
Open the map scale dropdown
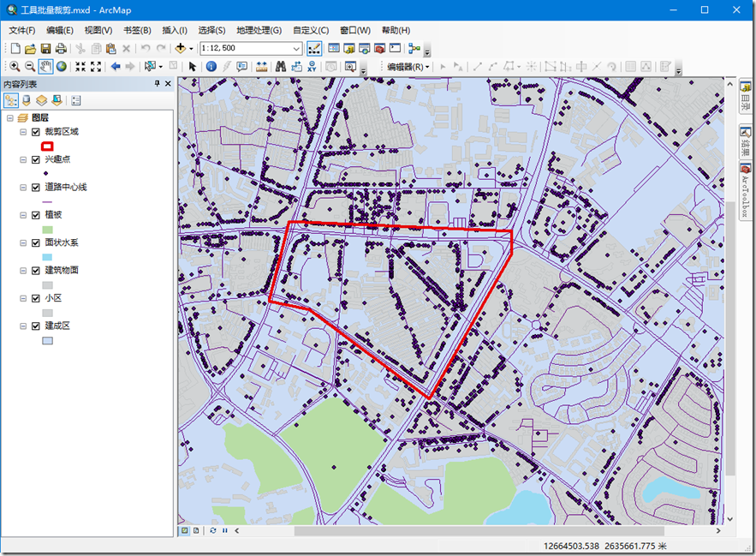[296, 48]
